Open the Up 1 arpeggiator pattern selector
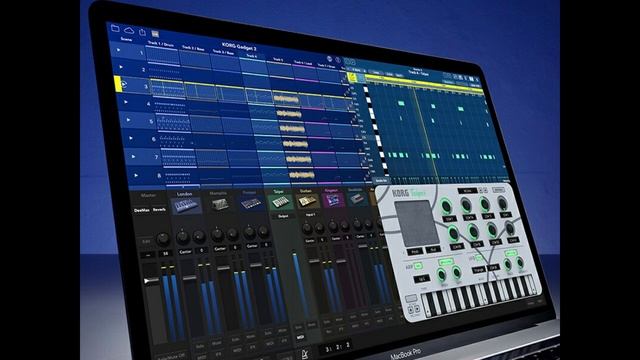 click(x=422, y=279)
